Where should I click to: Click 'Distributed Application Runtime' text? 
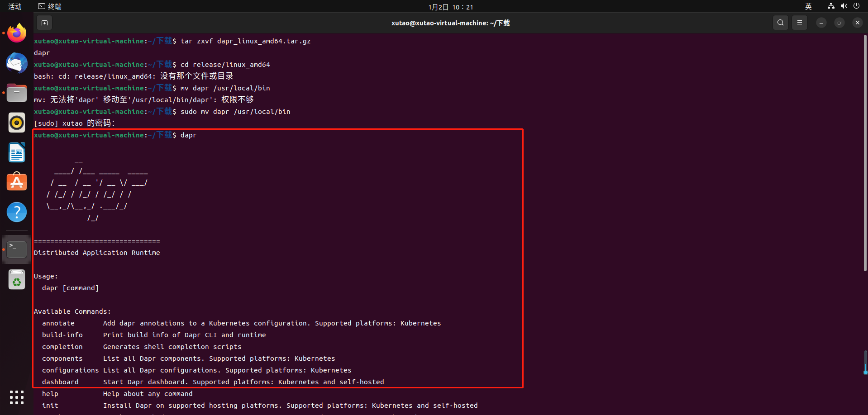(x=97, y=253)
